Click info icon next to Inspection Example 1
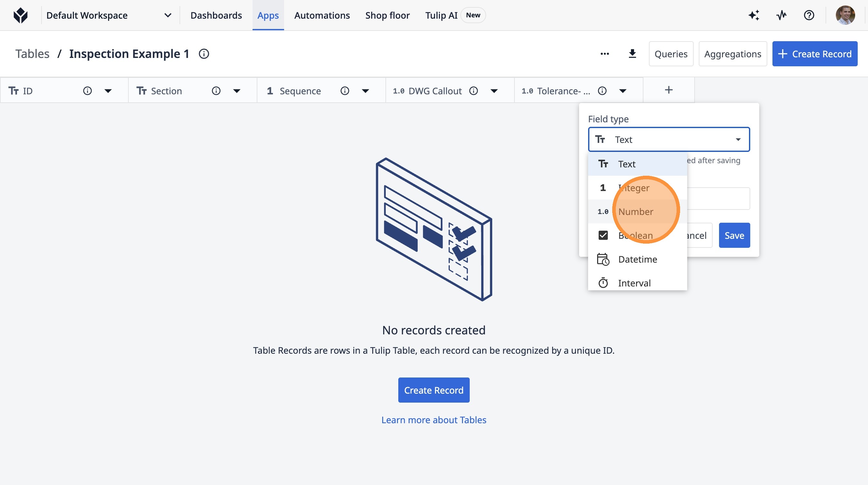This screenshot has height=485, width=868. coord(204,54)
